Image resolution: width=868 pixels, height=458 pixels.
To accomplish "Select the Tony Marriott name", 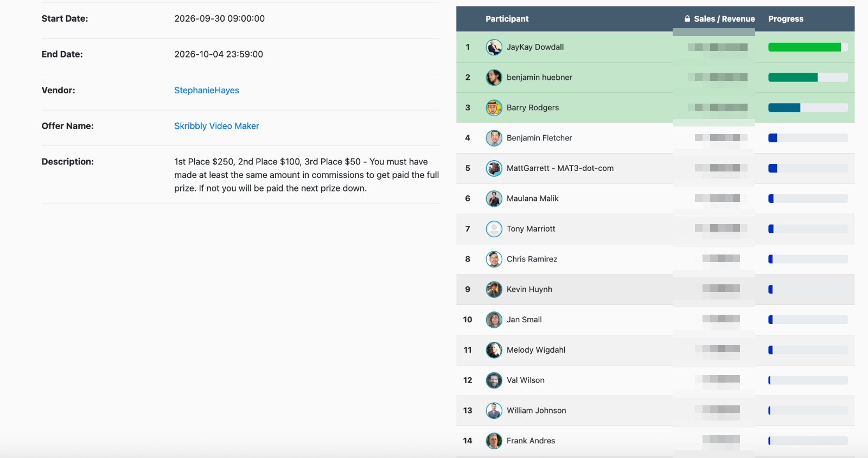I will tap(531, 229).
